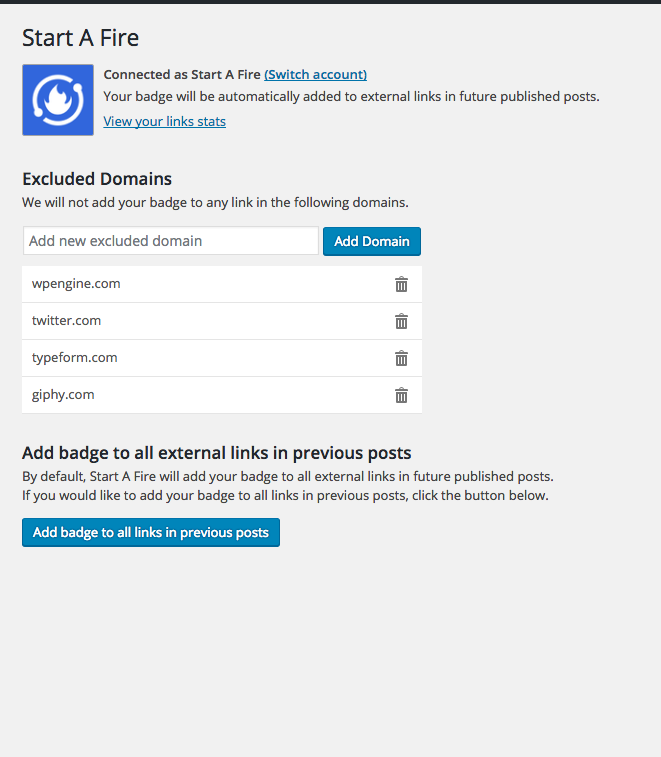Remove twitter.com using the trash icon

point(401,321)
